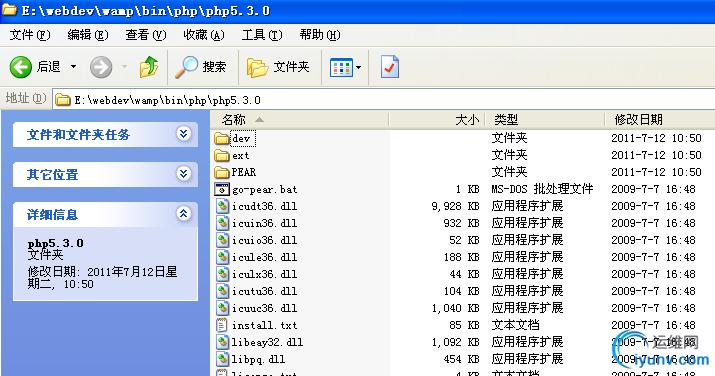Sort by 大小 column header
This screenshot has height=376, width=715.
(437, 120)
